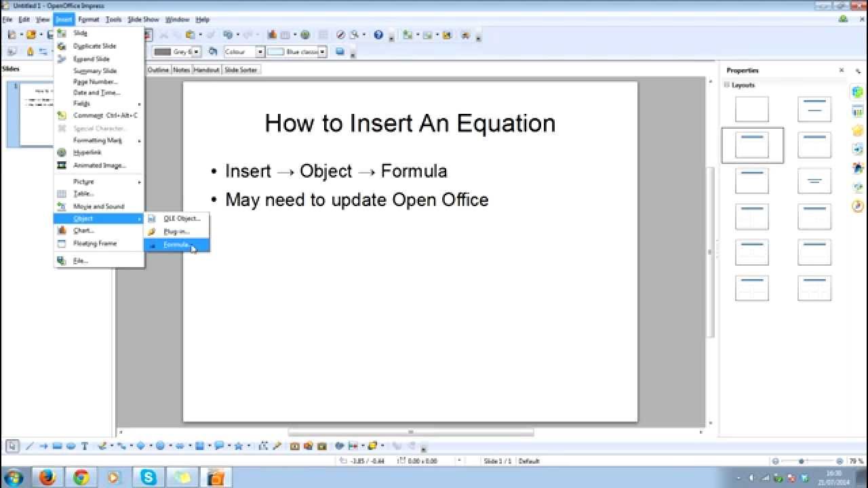Open the Gallery sidebar icon

click(x=857, y=187)
